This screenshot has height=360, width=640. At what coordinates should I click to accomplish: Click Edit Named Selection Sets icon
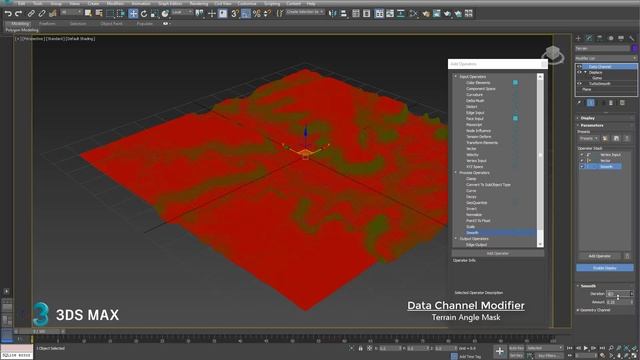click(x=280, y=13)
